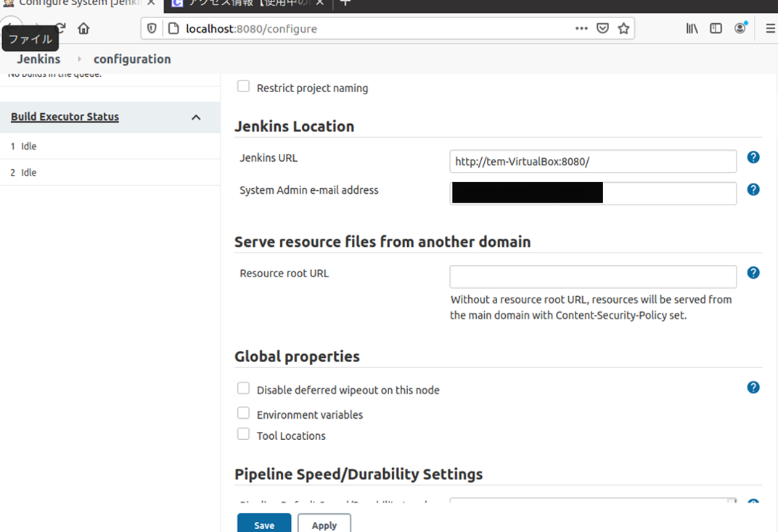This screenshot has height=532, width=778.
Task: Enable Restrict project naming checkbox
Action: tap(243, 86)
